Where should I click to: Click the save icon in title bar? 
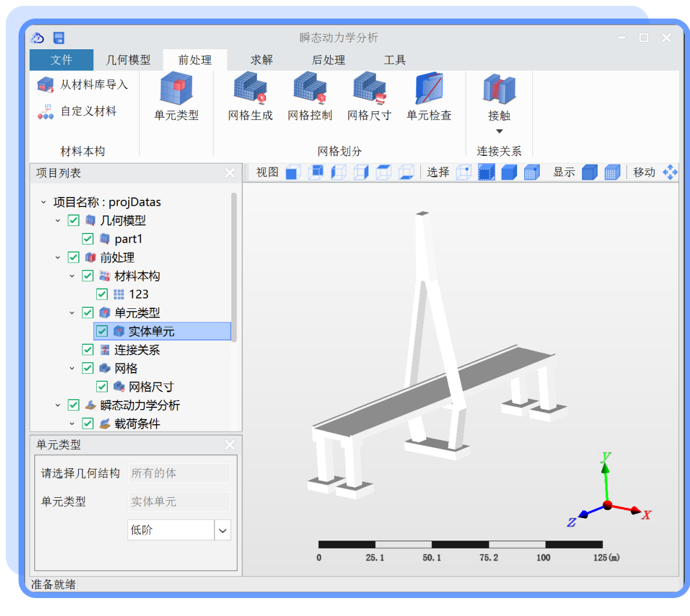(59, 38)
